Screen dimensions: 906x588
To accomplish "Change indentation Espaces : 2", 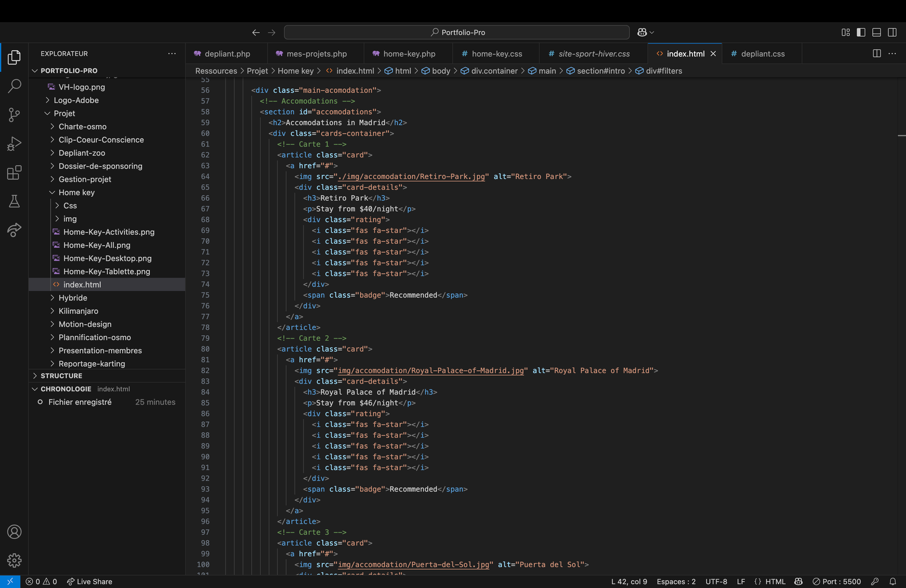I will click(676, 581).
